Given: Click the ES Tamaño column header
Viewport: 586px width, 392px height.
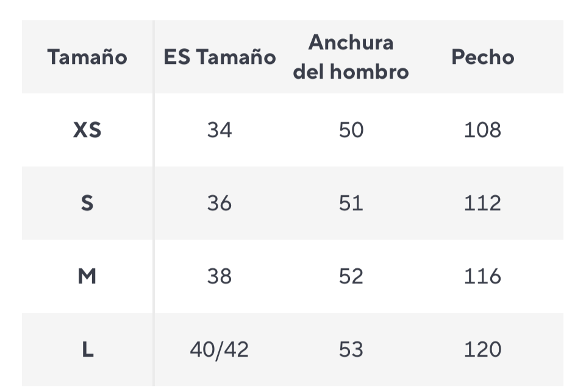Looking at the screenshot, I should 220,57.
